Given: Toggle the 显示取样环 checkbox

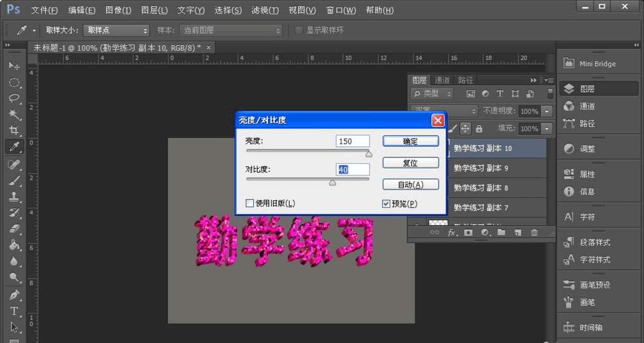Looking at the screenshot, I should pos(299,30).
